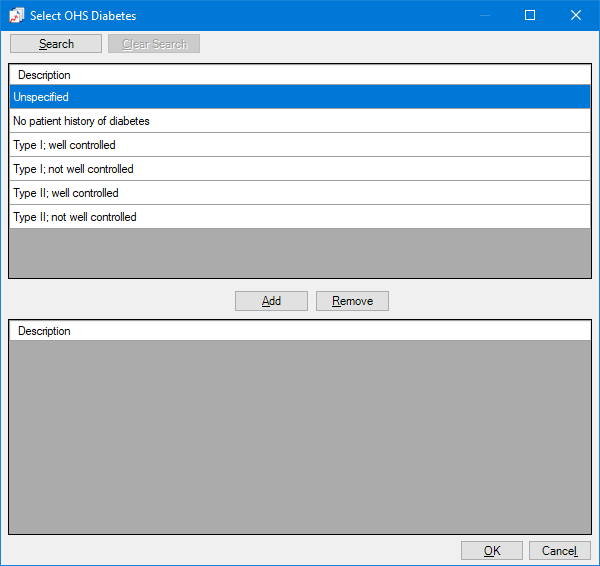This screenshot has height=566, width=600.
Task: Select the Unspecified row
Action: (299, 97)
